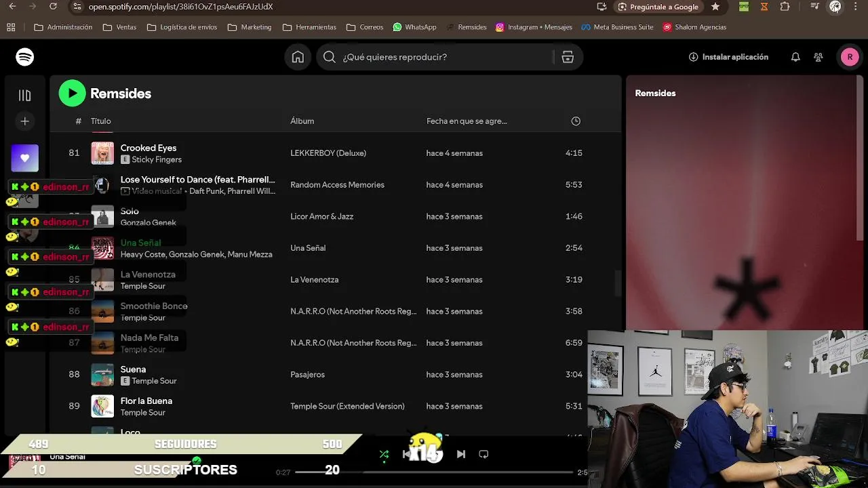Open Friend Activity people icon
This screenshot has width=868, height=488.
pyautogui.click(x=818, y=57)
